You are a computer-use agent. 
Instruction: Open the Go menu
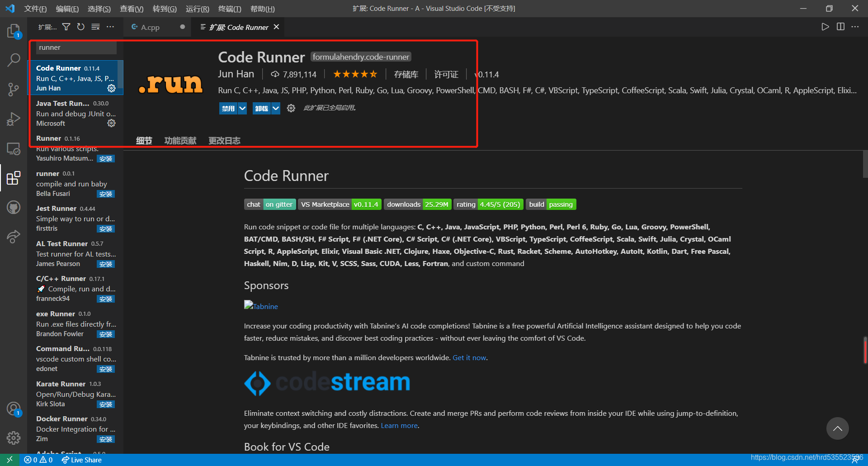165,9
